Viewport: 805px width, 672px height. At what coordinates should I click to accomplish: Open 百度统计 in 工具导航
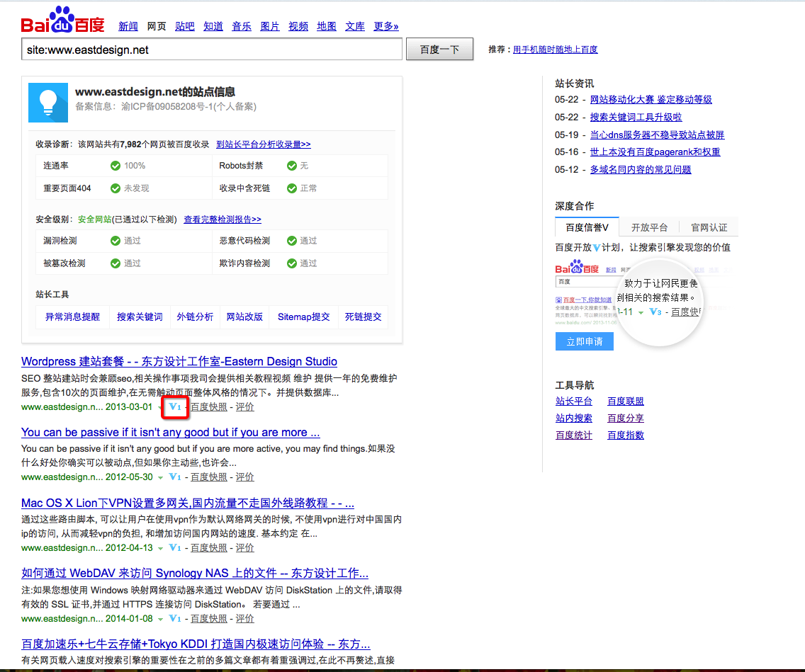coord(574,435)
